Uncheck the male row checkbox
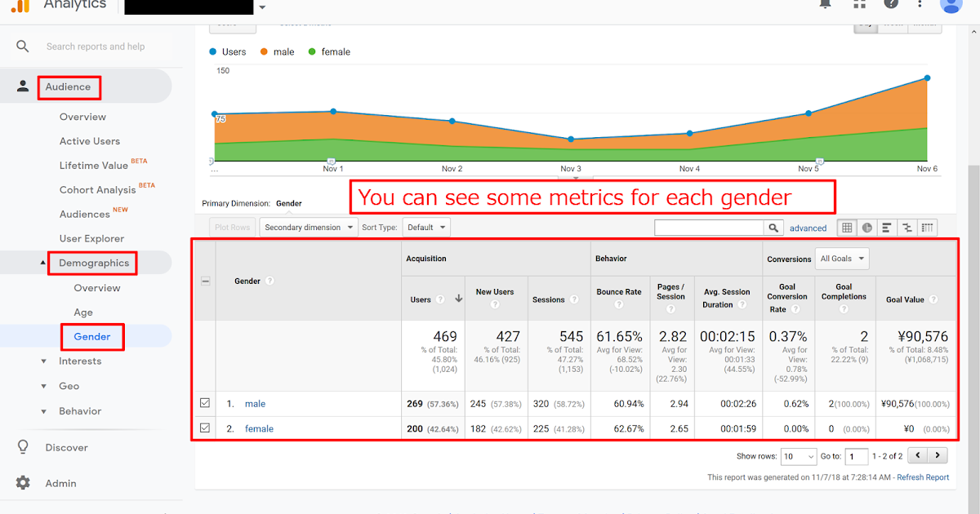Screen dimensions: 980x514 pos(203,403)
